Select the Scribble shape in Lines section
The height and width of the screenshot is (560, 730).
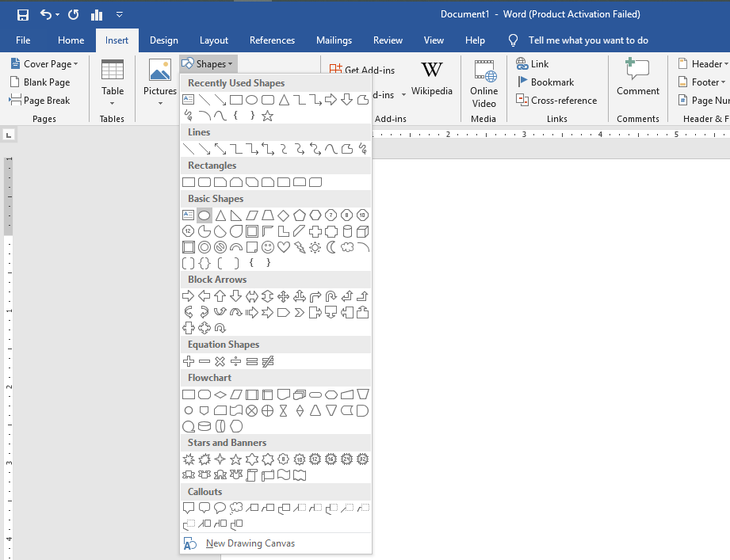pyautogui.click(x=363, y=149)
